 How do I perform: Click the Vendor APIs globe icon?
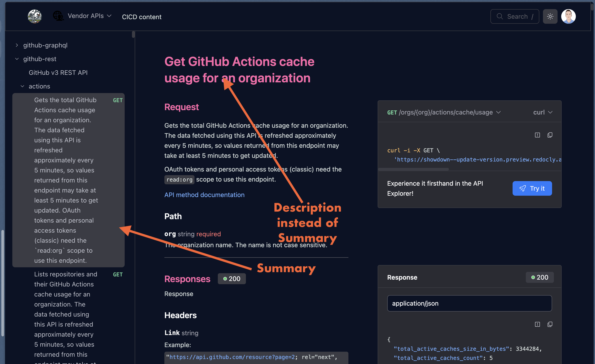pos(58,16)
